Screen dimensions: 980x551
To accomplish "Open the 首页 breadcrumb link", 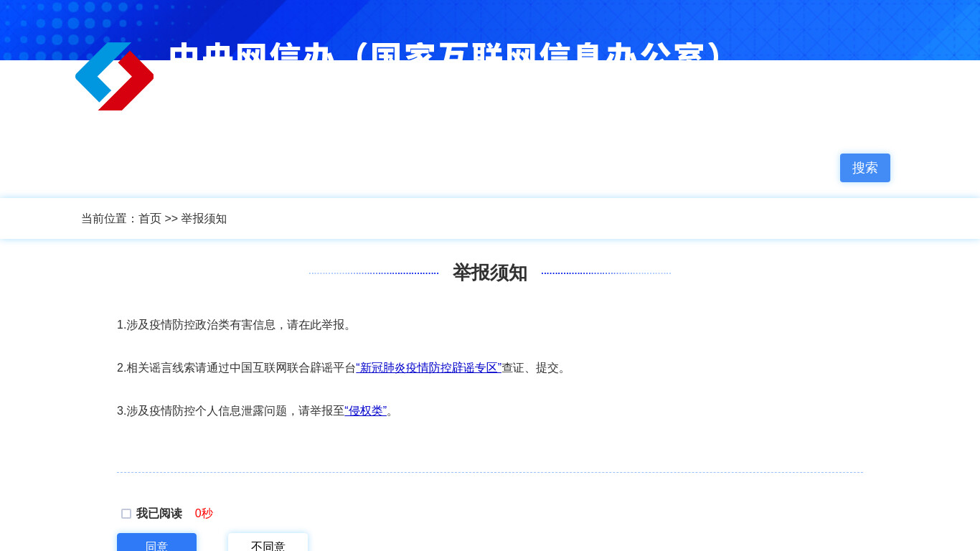I will [150, 219].
